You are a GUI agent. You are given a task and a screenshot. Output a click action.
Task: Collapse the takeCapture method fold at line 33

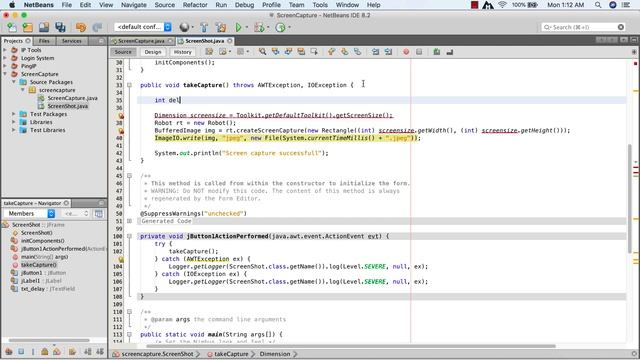point(129,85)
